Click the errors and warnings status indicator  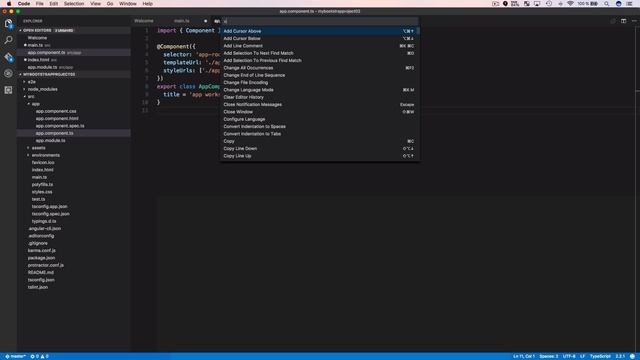click(x=40, y=356)
